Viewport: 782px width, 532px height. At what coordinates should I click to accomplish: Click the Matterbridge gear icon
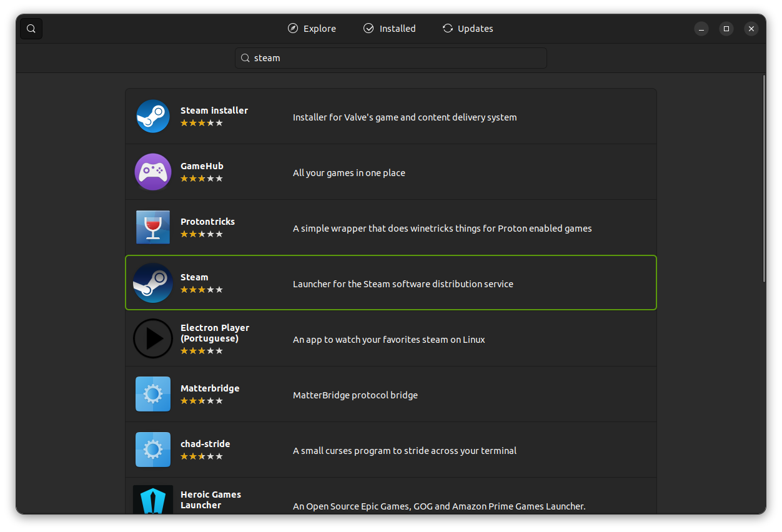[153, 394]
